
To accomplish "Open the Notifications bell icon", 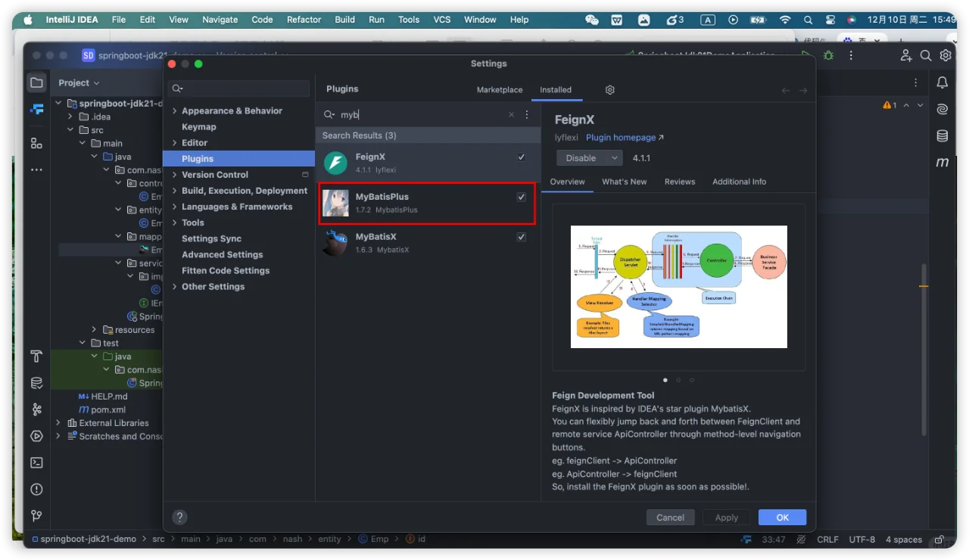I will (x=943, y=82).
